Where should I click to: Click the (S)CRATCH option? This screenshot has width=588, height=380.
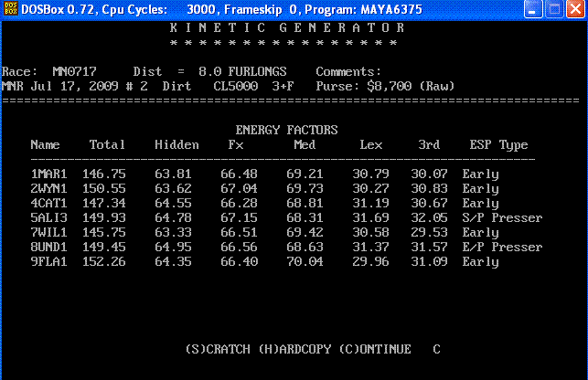(x=218, y=349)
